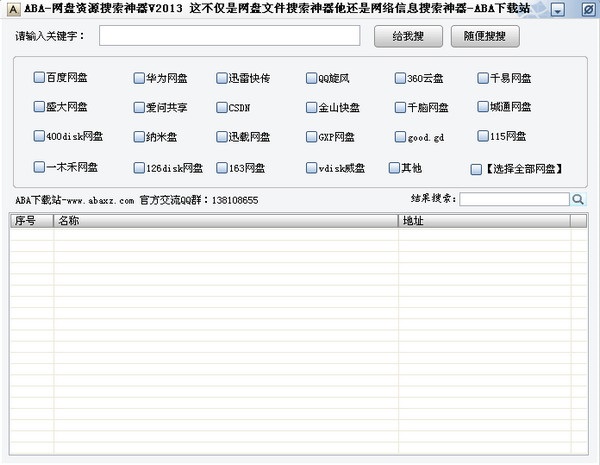Tick the 华为网盘 checkbox
Viewport: 600px width, 465px height.
139,78
